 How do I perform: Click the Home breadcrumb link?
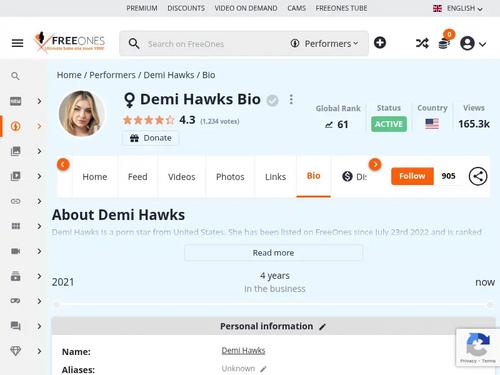pos(69,75)
